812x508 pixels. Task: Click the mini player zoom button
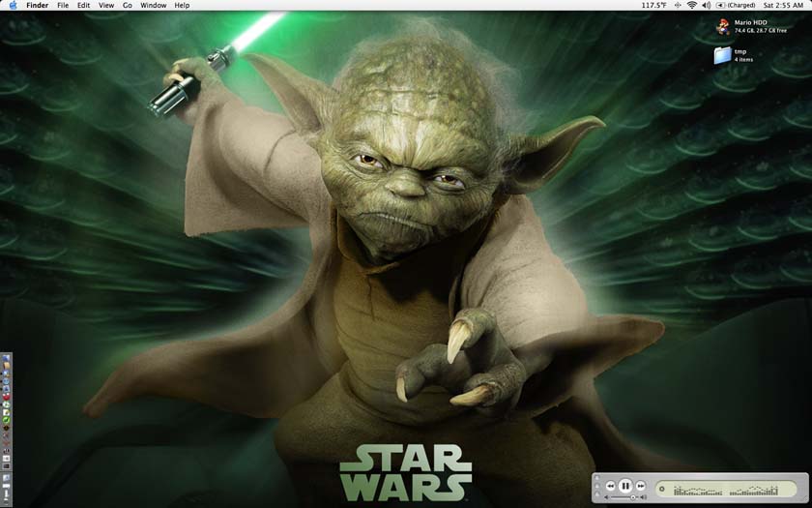[x=597, y=494]
